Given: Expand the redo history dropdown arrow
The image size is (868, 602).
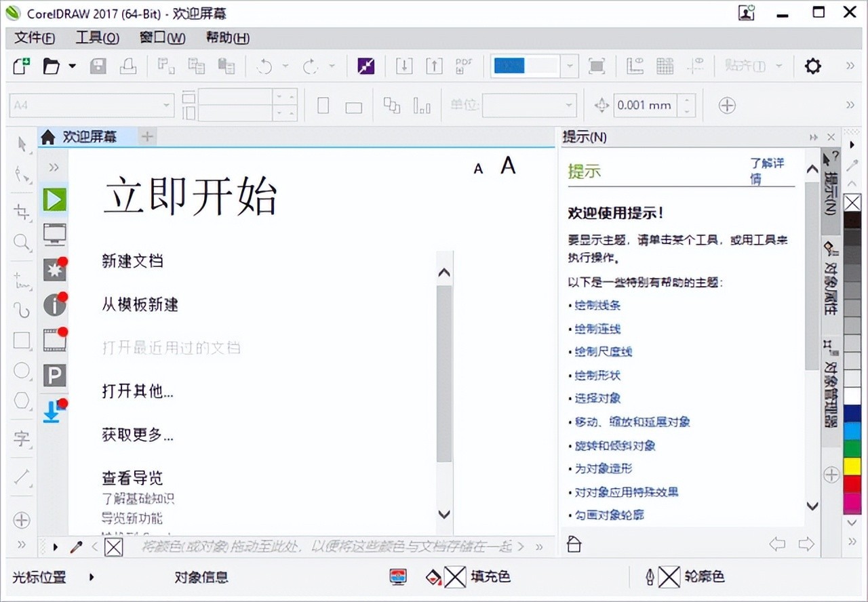Looking at the screenshot, I should [332, 66].
